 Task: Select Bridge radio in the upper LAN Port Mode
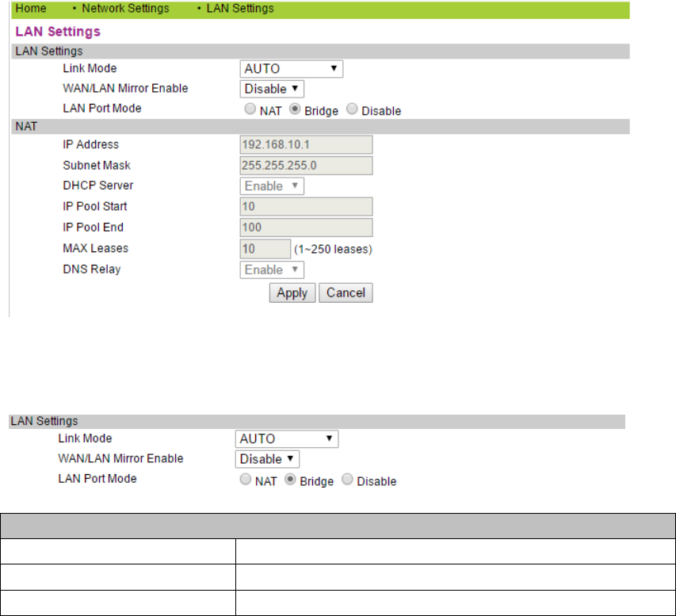[x=295, y=109]
